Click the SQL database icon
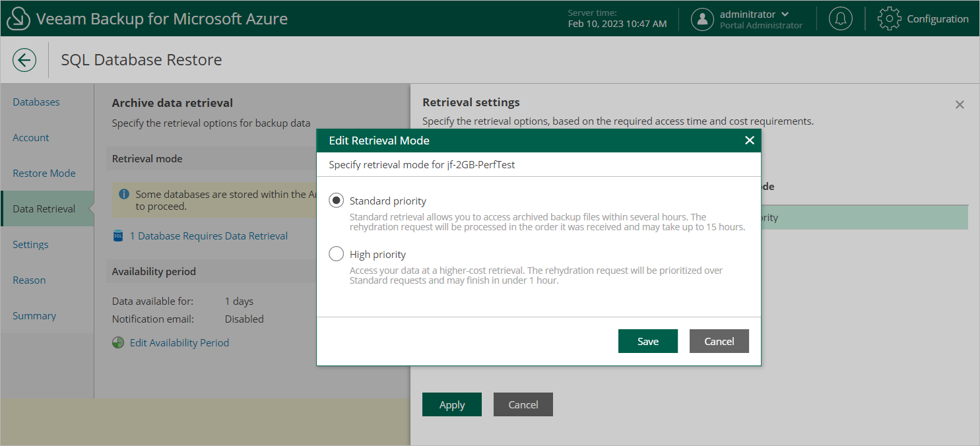This screenshot has width=980, height=446. [118, 236]
